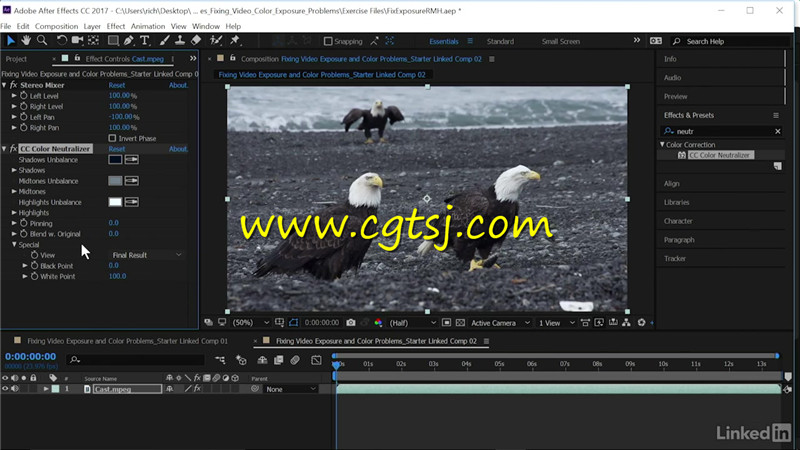Open the Composition menu

tap(56, 26)
